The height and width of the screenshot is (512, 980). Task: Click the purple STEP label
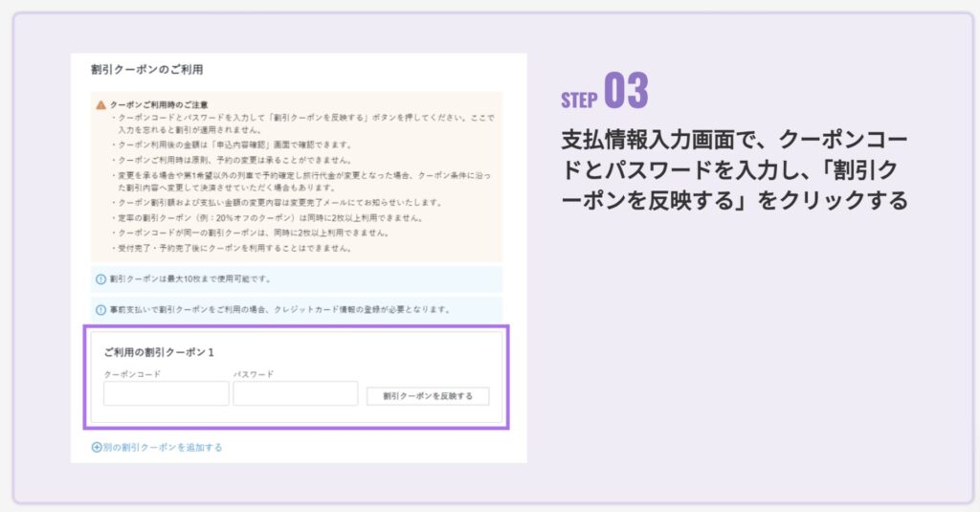tap(580, 100)
